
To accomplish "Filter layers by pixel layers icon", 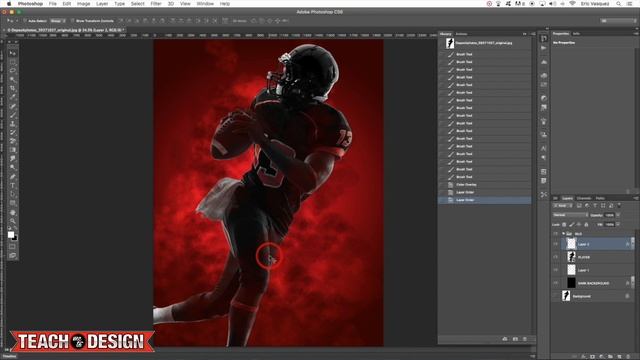I will (x=579, y=206).
